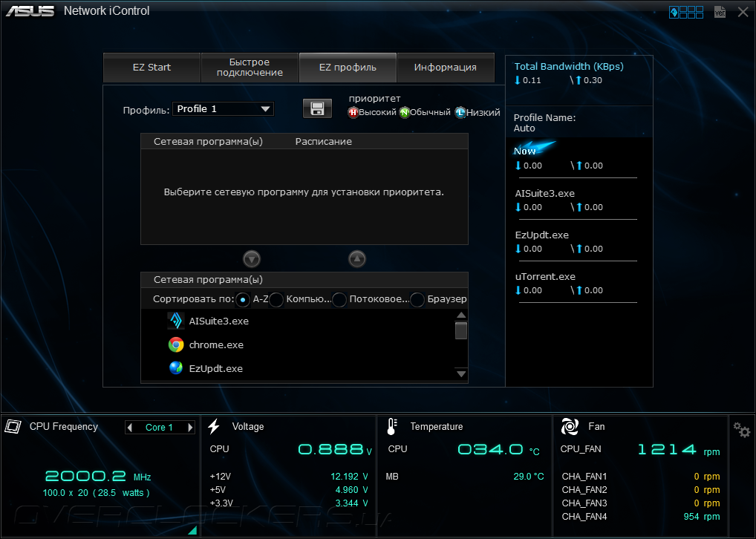Click the Total Bandwidth (KBps) heading
This screenshot has width=756, height=539.
tap(569, 67)
